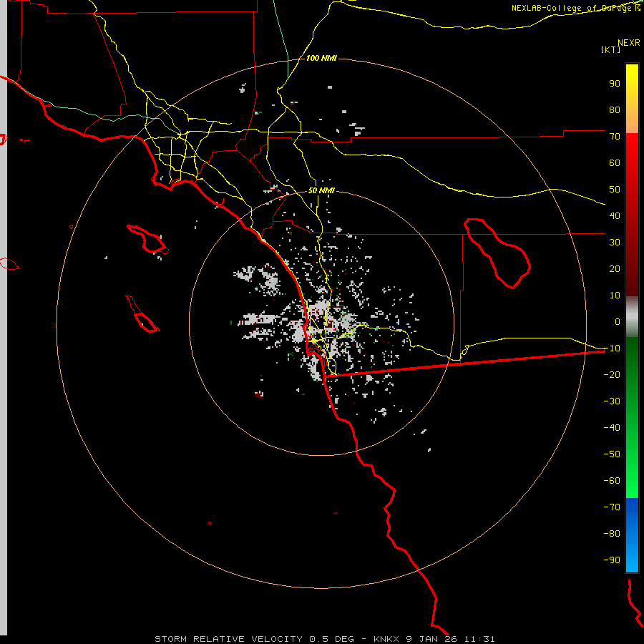Viewport: 644px width, 644px height.
Task: Select the positive 40 knot scale label
Action: pos(615,215)
